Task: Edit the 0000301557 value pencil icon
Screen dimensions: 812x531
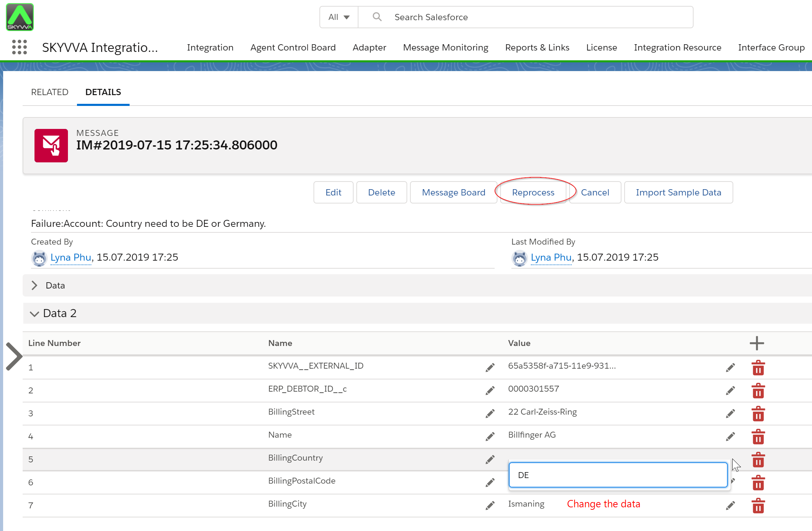Action: [730, 391]
